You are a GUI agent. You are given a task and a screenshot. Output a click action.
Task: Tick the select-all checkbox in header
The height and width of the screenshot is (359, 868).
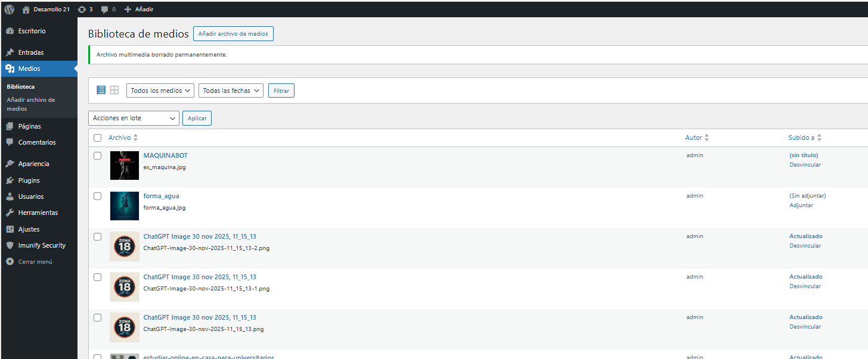pyautogui.click(x=98, y=138)
